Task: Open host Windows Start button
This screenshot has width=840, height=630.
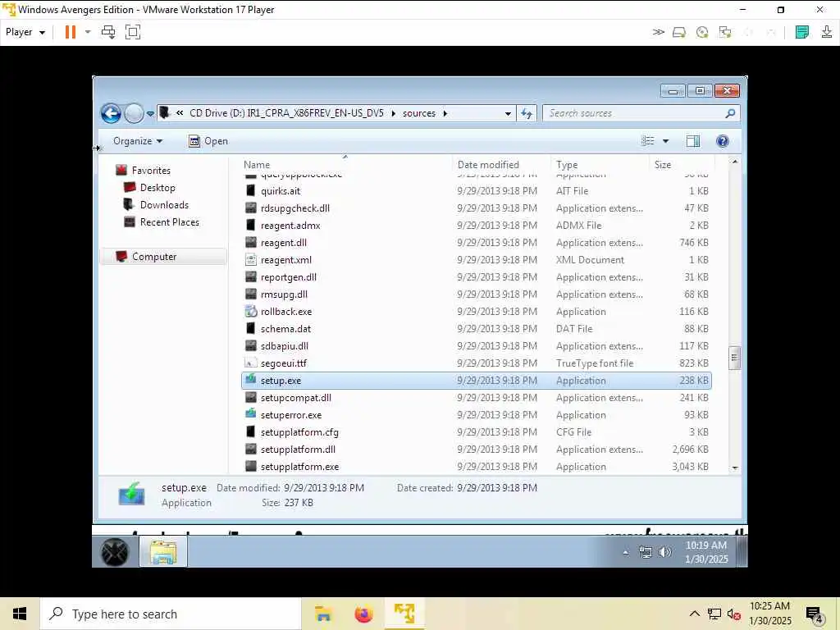Action: [20, 614]
